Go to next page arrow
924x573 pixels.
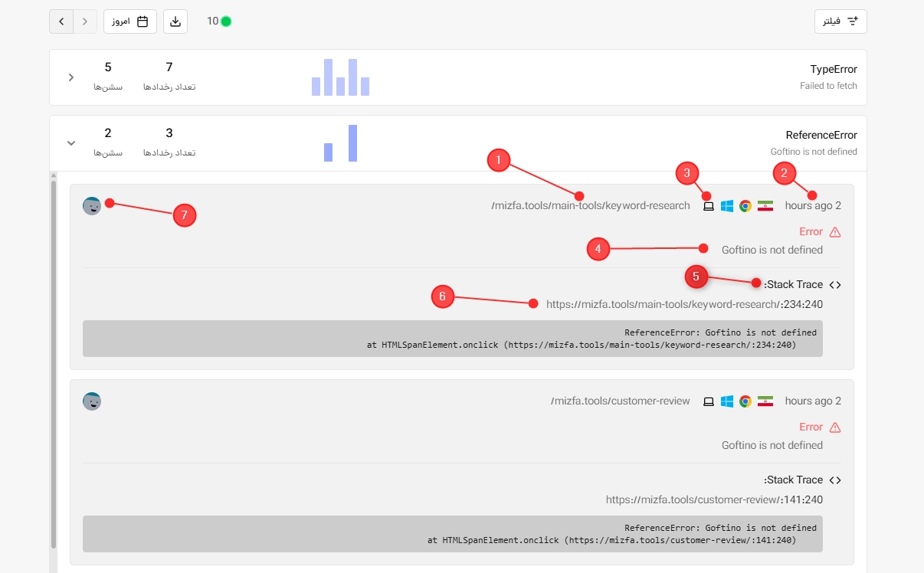(x=85, y=21)
